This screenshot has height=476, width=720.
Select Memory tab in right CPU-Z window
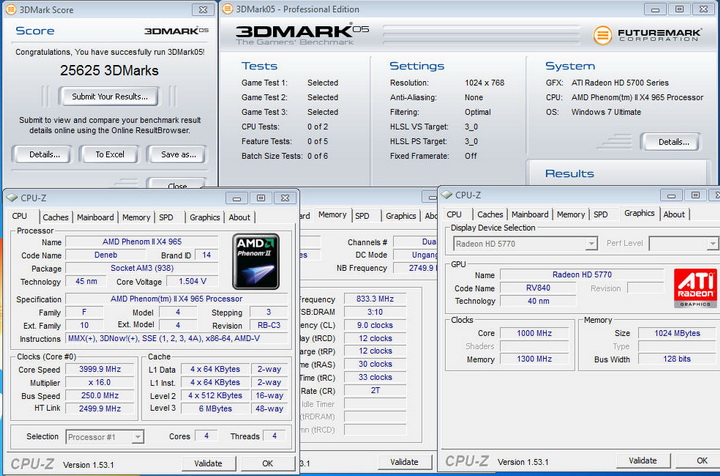point(571,214)
